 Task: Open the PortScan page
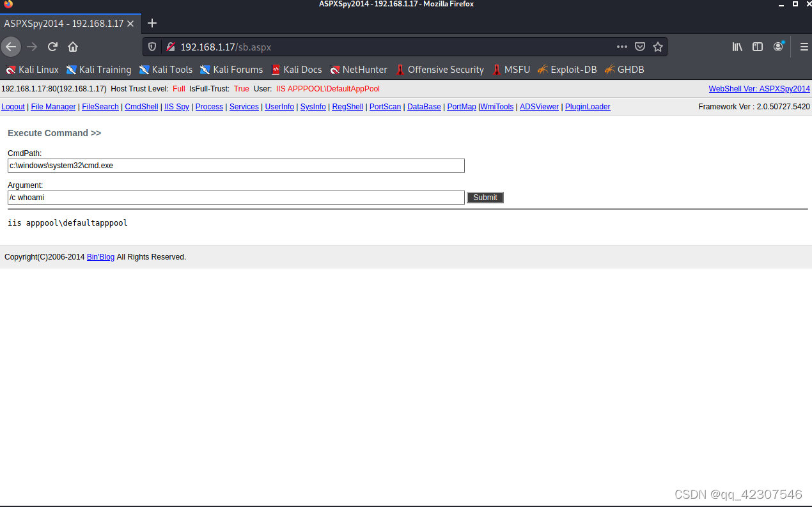coord(385,107)
